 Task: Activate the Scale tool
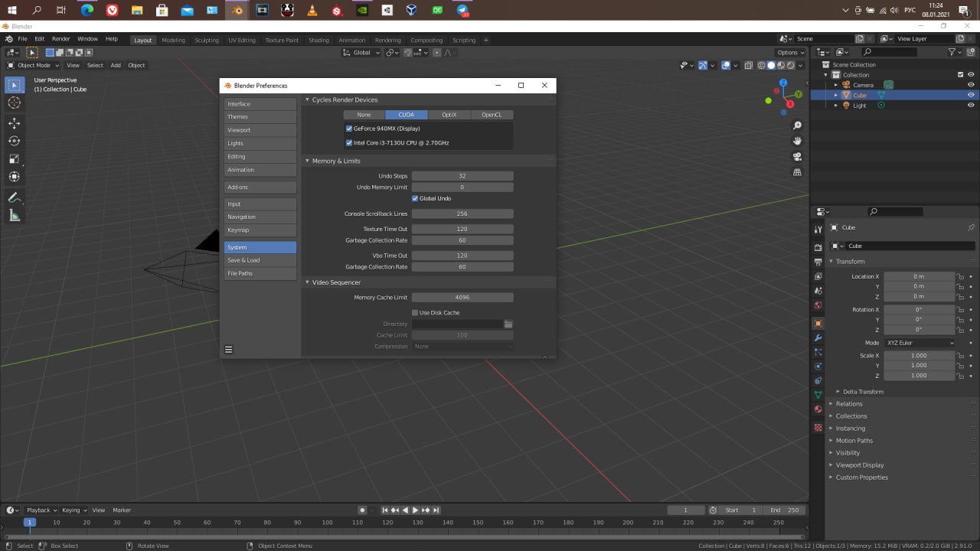(14, 159)
